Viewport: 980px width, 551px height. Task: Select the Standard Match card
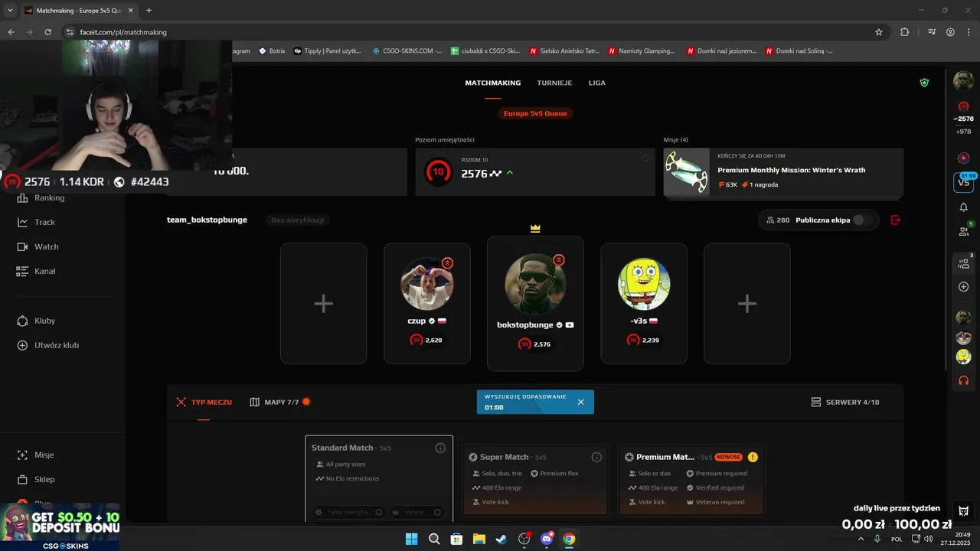379,479
